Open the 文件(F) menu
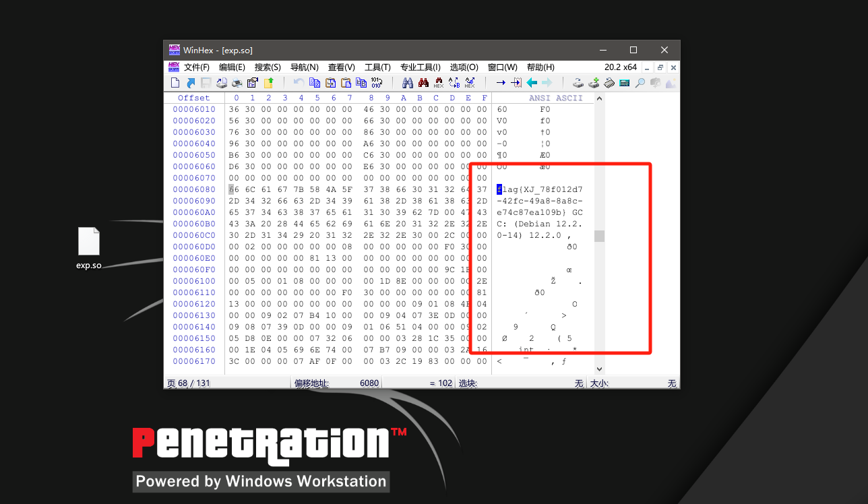868x504 pixels. point(197,67)
